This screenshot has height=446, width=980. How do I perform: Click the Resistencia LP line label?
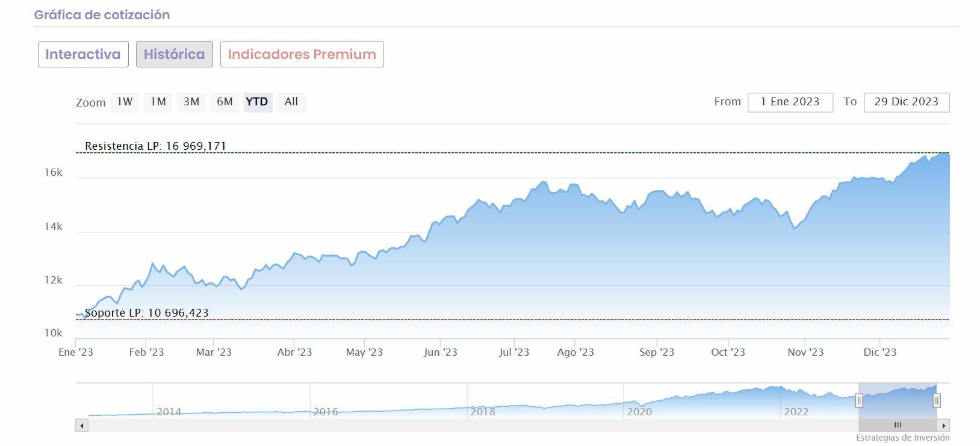click(x=155, y=146)
